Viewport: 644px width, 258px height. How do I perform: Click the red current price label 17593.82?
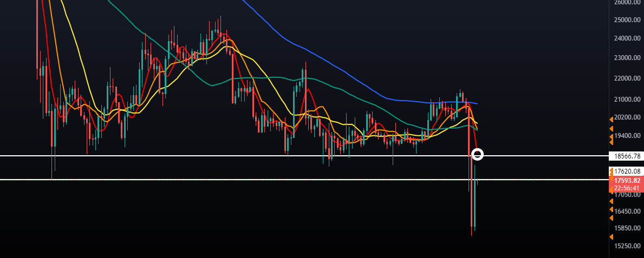(x=627, y=180)
